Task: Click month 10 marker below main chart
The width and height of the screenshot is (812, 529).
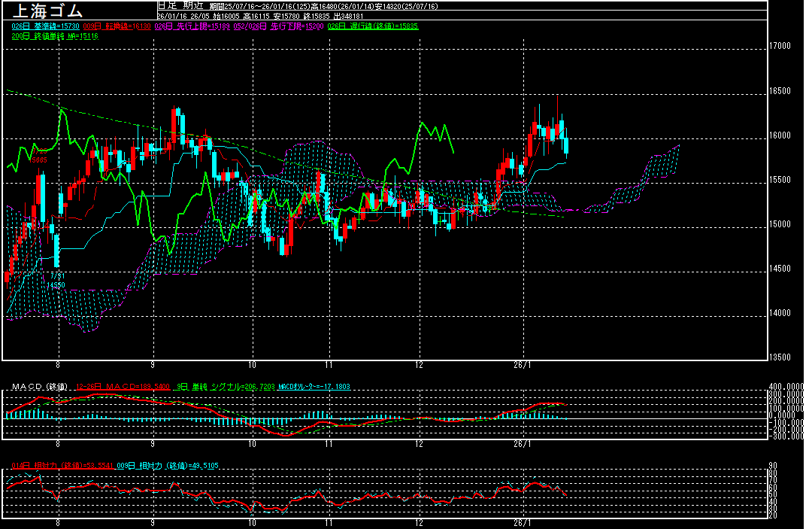Action: (x=253, y=363)
